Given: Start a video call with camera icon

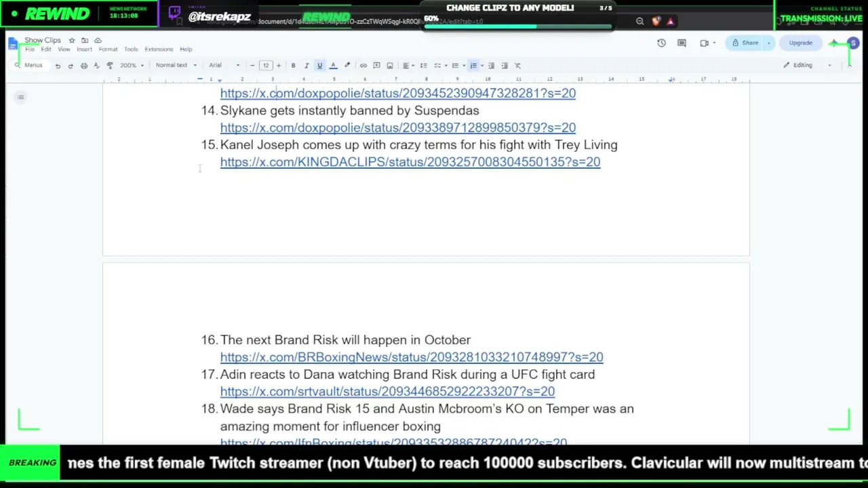Looking at the screenshot, I should point(705,43).
